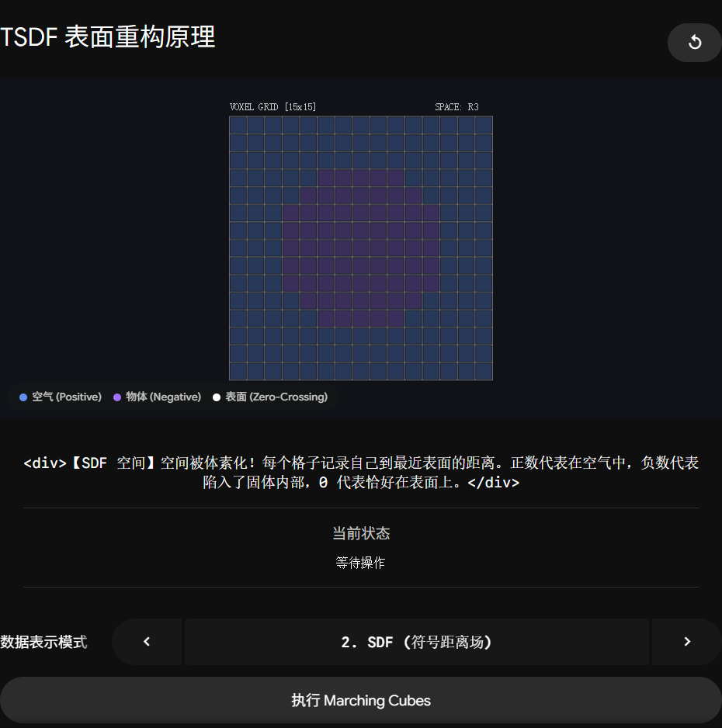Click the white 表面 (Zero-Crossing) legend dot
The image size is (722, 728).
217,397
